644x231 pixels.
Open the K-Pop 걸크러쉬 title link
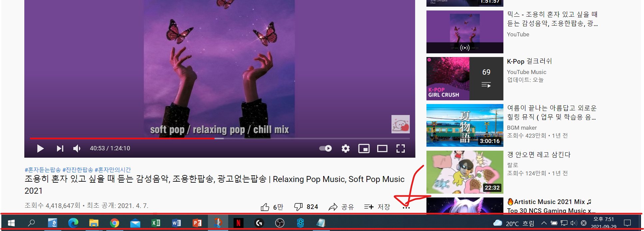(529, 61)
